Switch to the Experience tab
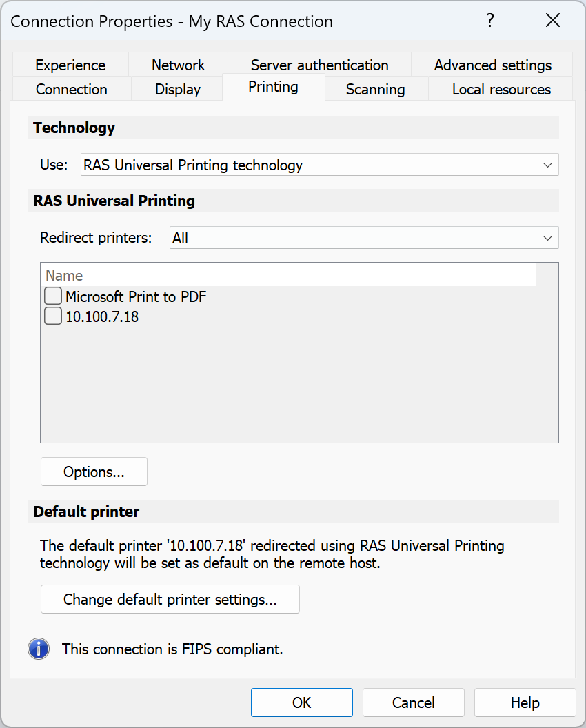586x728 pixels. coord(70,65)
